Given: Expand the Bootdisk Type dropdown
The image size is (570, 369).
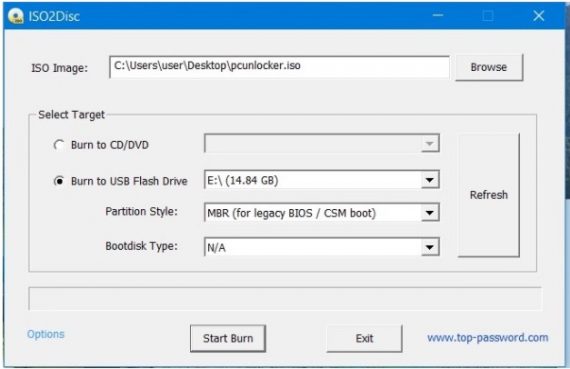Looking at the screenshot, I should pyautogui.click(x=322, y=247).
